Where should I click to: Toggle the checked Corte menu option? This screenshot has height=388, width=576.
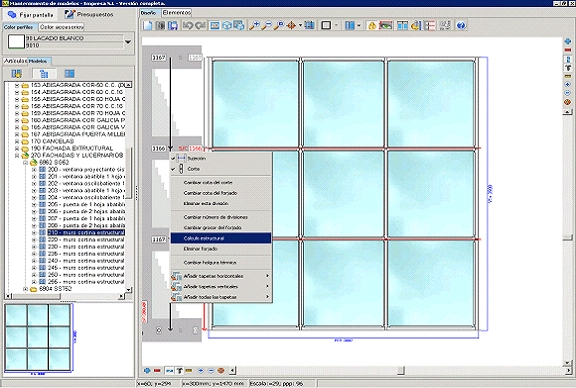pyautogui.click(x=221, y=169)
